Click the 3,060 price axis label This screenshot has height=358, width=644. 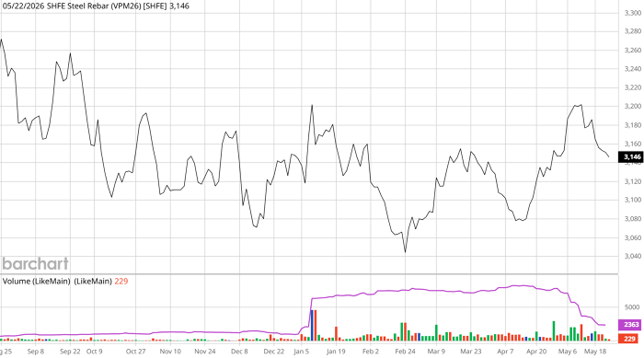tap(633, 237)
